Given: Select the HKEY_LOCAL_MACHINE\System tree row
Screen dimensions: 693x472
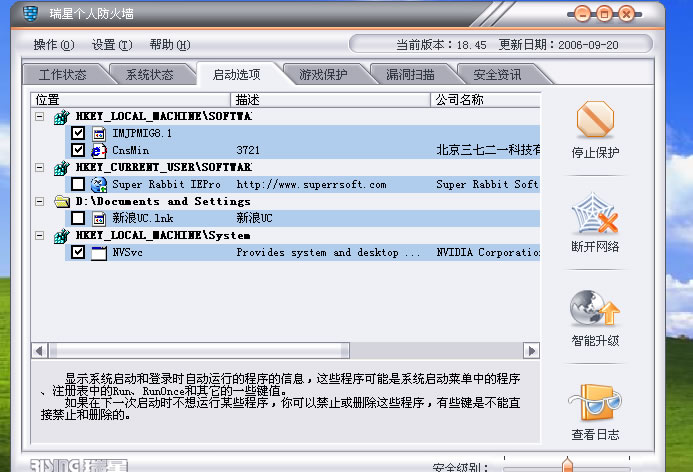Looking at the screenshot, I should [163, 236].
